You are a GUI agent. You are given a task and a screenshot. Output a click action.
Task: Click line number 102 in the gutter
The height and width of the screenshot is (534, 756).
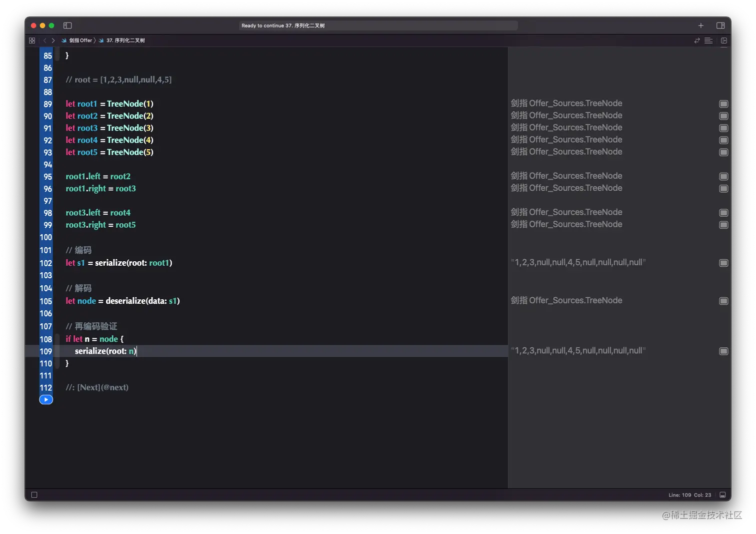(x=45, y=263)
